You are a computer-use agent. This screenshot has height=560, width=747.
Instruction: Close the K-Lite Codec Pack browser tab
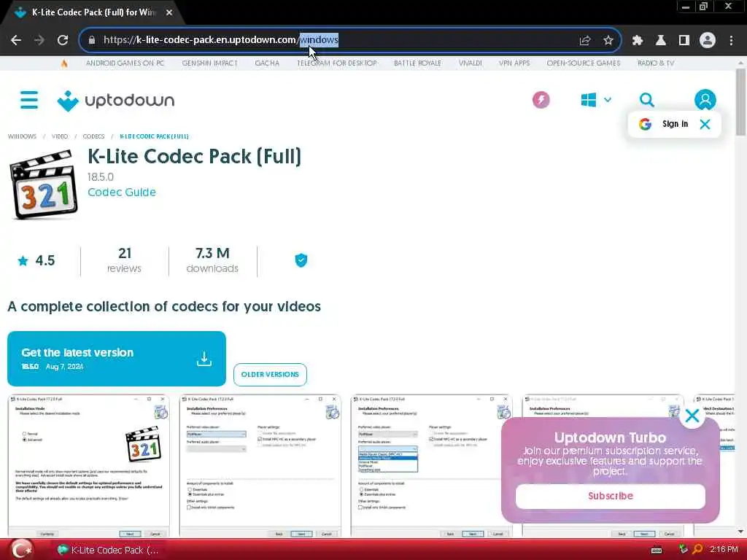(169, 12)
